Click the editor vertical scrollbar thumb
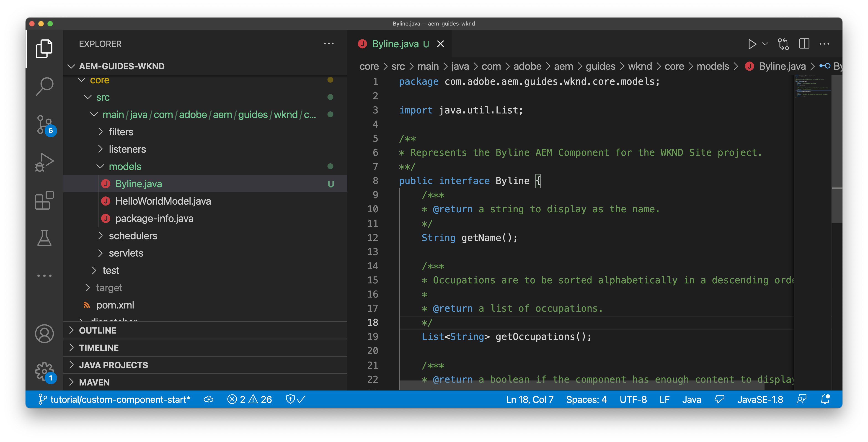Viewport: 868px width, 442px height. [x=837, y=148]
